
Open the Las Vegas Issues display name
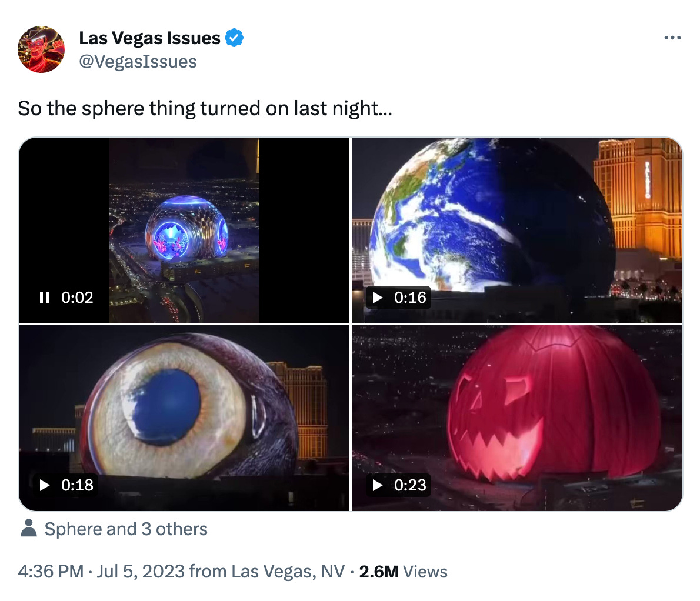tap(149, 38)
